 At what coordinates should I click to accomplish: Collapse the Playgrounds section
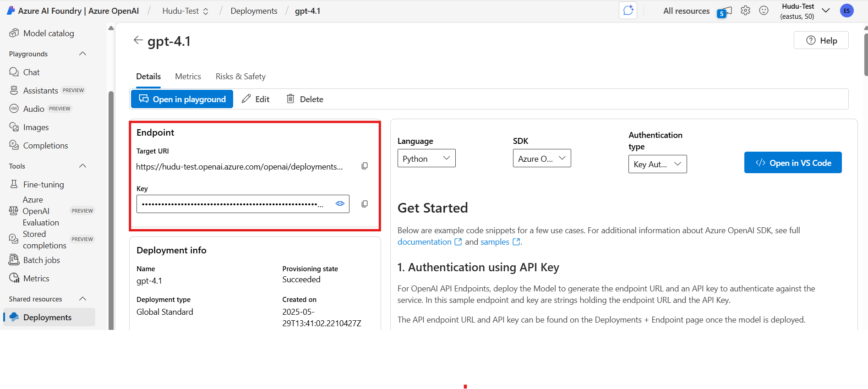(82, 54)
